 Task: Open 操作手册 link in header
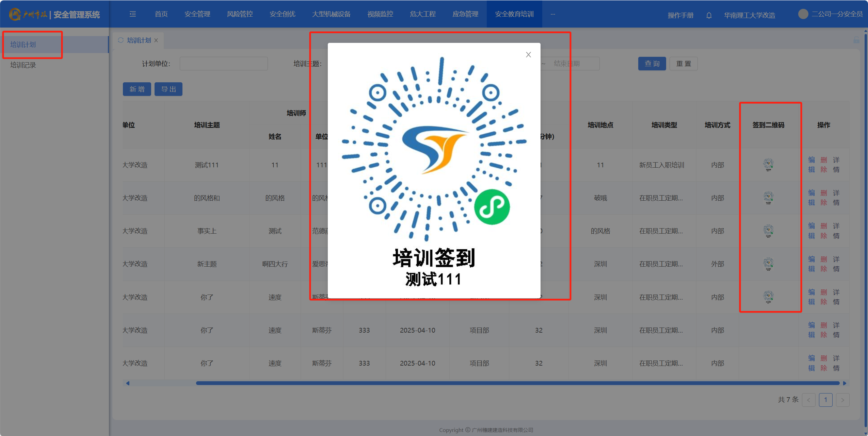[x=680, y=15]
